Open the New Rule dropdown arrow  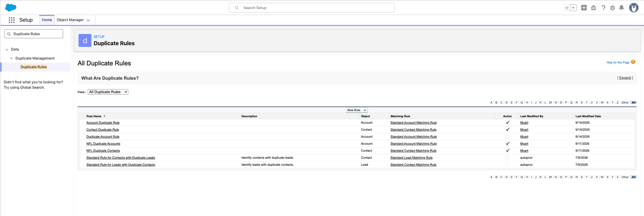coord(365,110)
